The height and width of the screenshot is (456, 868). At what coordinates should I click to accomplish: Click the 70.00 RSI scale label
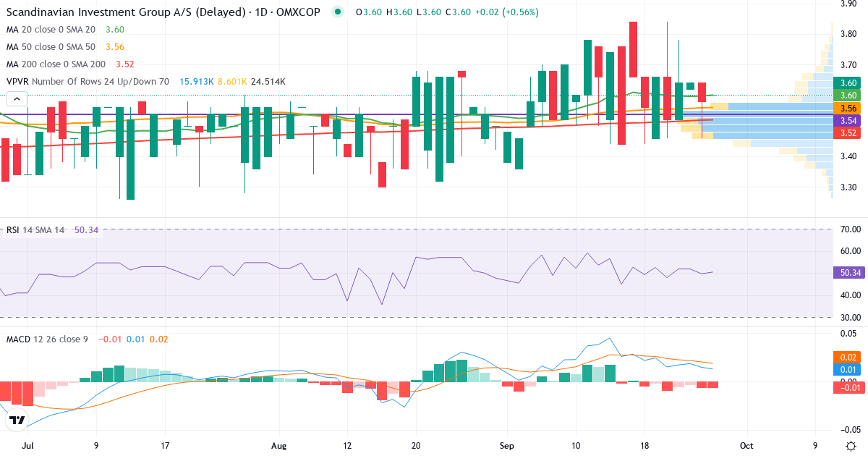(x=849, y=229)
